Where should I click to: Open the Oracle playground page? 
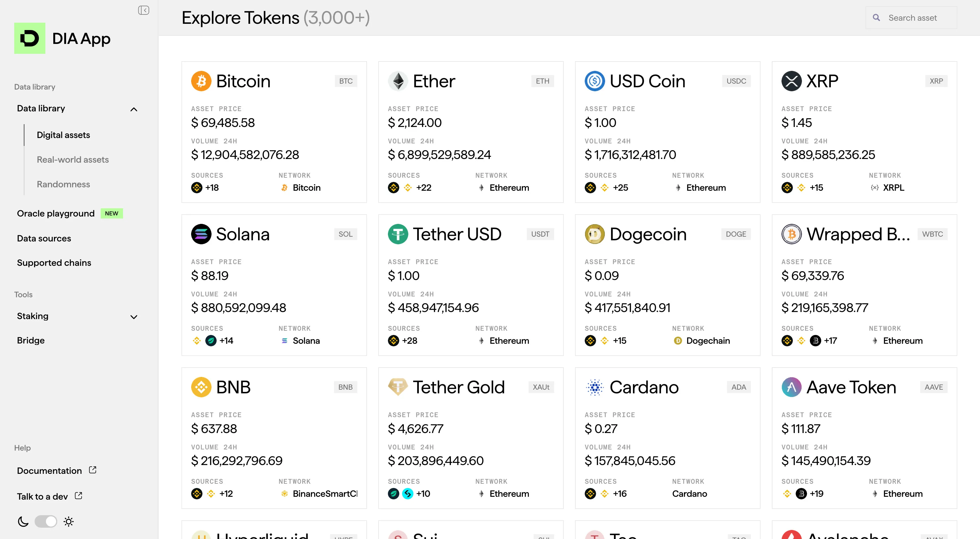click(56, 214)
